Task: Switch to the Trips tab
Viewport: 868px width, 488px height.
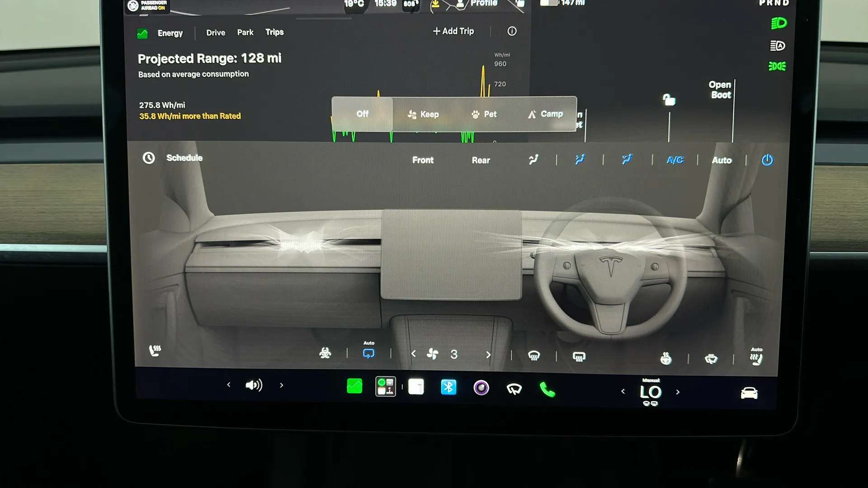Action: 274,32
